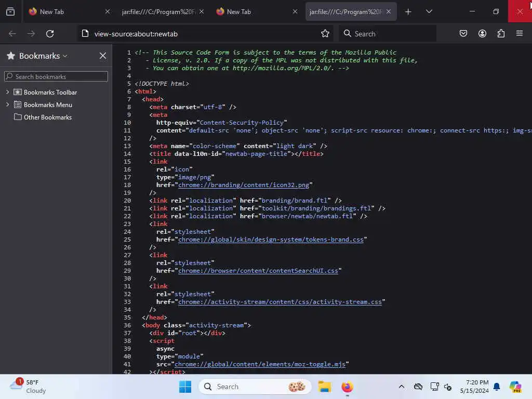Click the Back navigation arrow
The image size is (532, 399).
click(12, 34)
